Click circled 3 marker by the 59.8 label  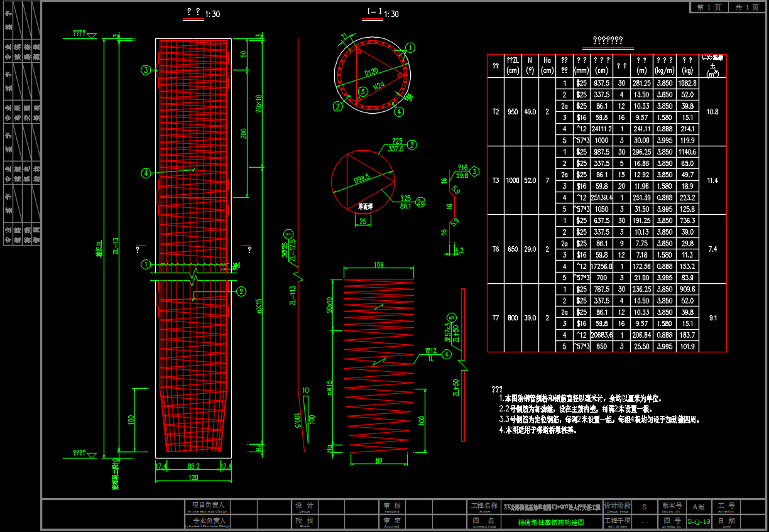pos(475,171)
